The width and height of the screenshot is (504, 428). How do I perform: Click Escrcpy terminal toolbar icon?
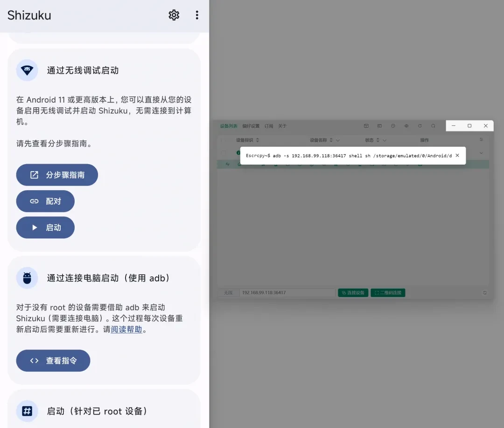click(379, 126)
